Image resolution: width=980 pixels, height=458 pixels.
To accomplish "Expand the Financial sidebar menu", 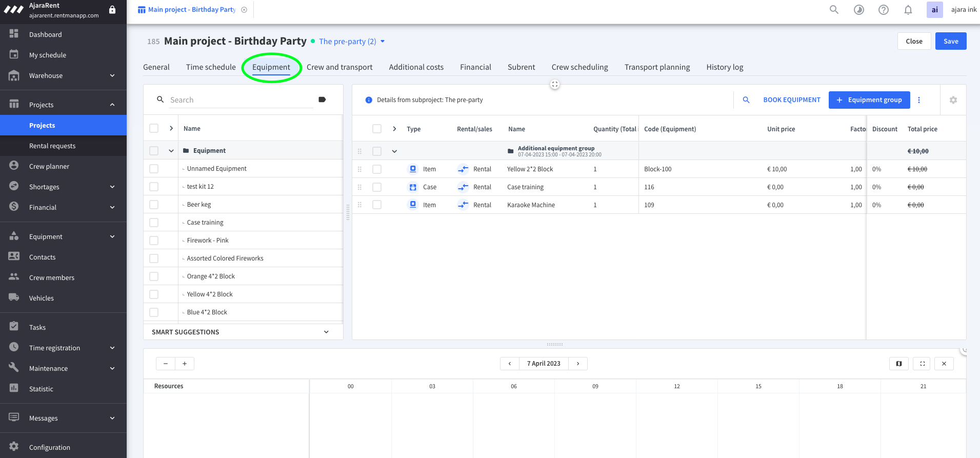I will click(x=112, y=207).
